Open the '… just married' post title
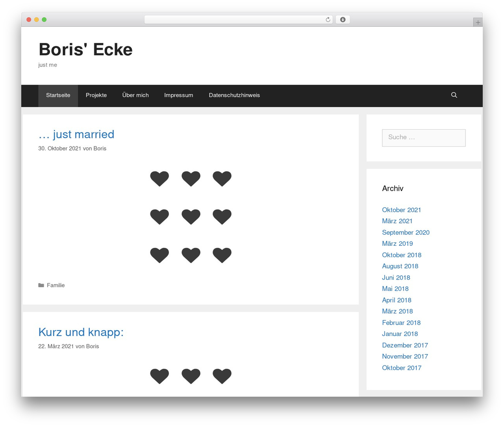Image resolution: width=504 pixels, height=427 pixels. (76, 134)
